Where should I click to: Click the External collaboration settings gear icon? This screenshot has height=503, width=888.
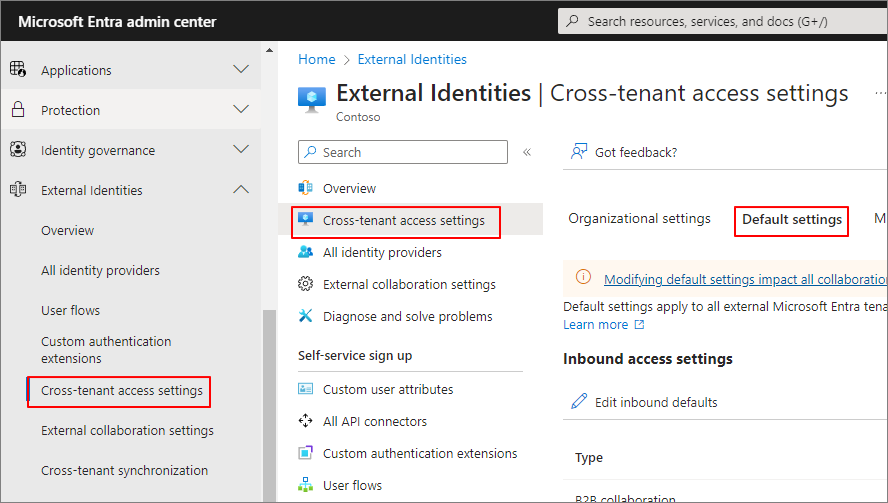[305, 284]
